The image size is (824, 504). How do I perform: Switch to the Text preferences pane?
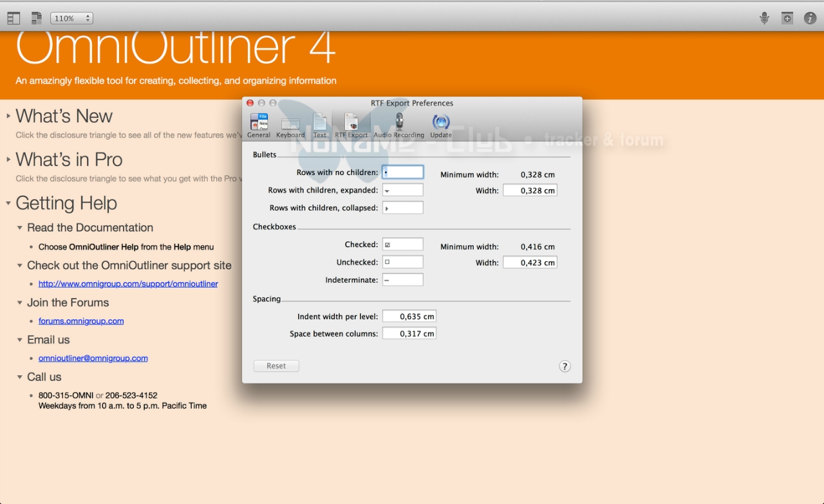tap(320, 126)
